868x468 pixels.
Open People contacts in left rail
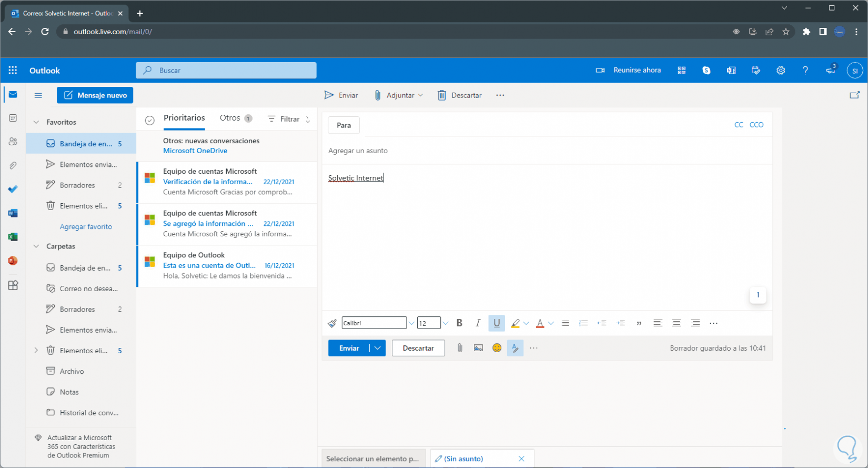13,142
